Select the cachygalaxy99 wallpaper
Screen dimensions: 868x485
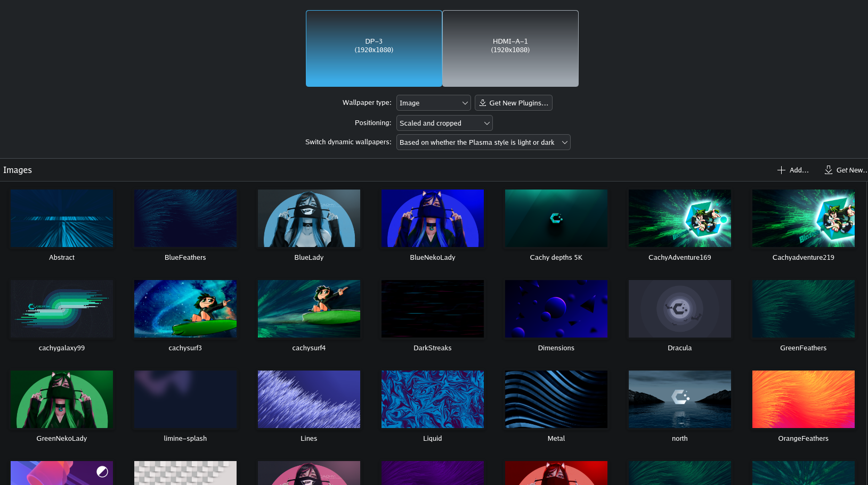click(62, 309)
